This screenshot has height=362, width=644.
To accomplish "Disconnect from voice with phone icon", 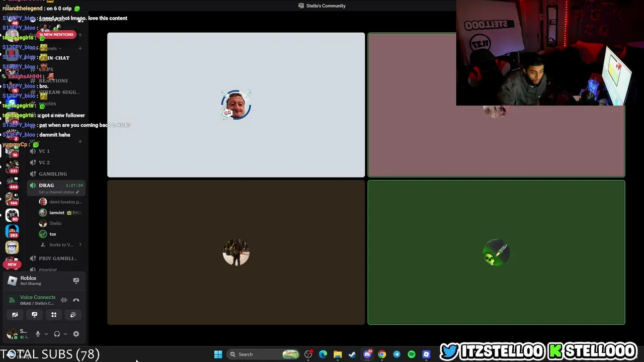I will (x=76, y=300).
